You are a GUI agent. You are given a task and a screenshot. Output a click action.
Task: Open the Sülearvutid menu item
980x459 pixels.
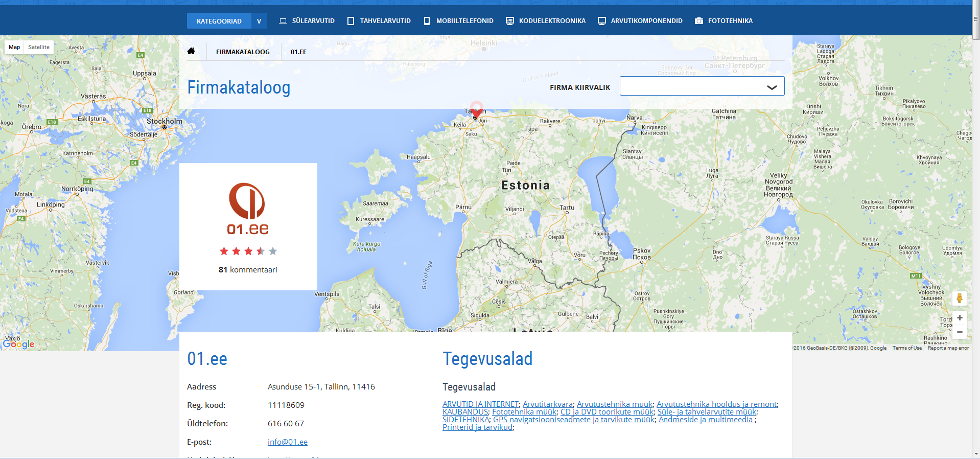point(307,21)
